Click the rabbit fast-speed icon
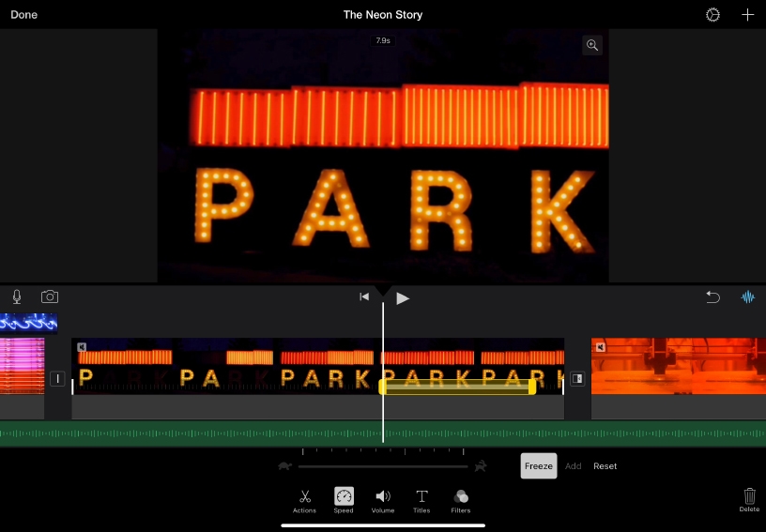The image size is (766, 532). [x=480, y=466]
